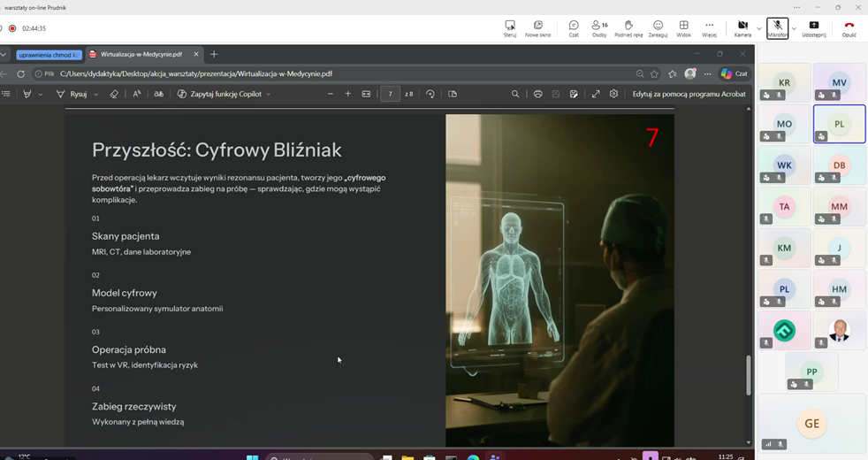
Task: Switch to Wirtualizacja-w-Medycynie.pdf tab
Action: tap(141, 55)
